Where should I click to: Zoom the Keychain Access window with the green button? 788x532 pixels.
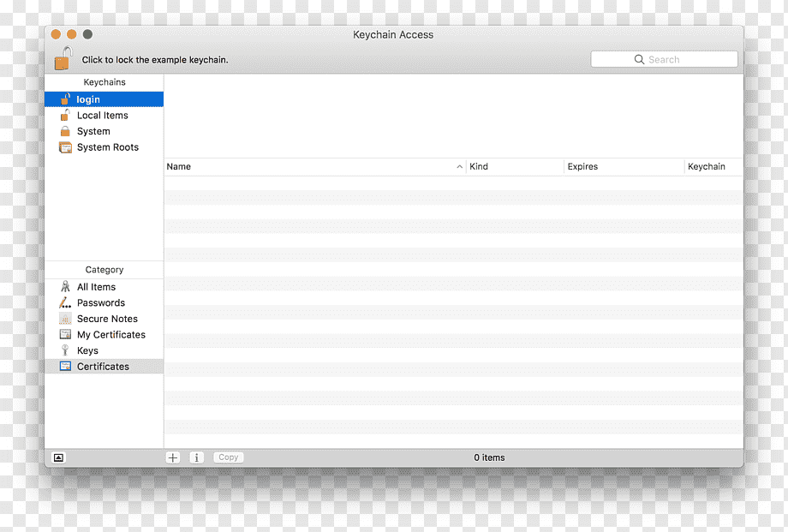click(87, 34)
